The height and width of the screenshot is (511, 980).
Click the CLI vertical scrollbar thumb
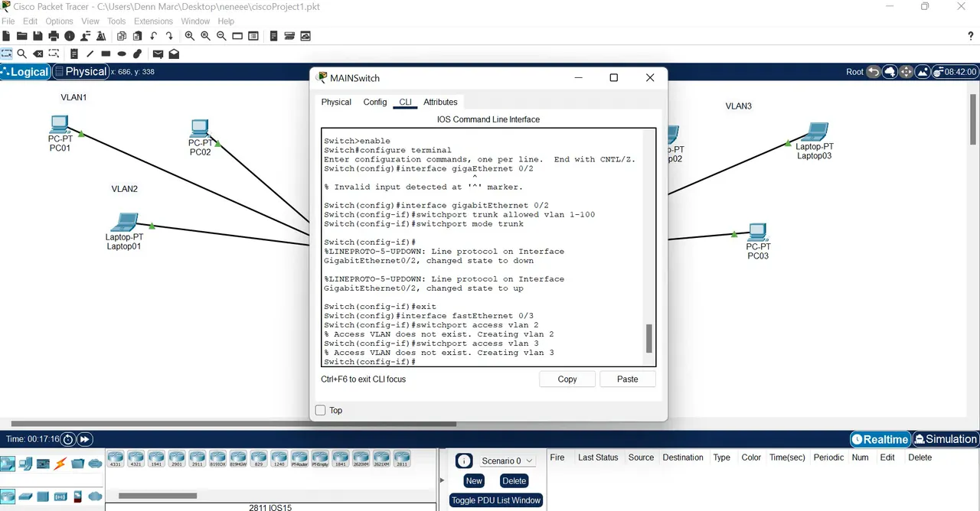pos(650,338)
